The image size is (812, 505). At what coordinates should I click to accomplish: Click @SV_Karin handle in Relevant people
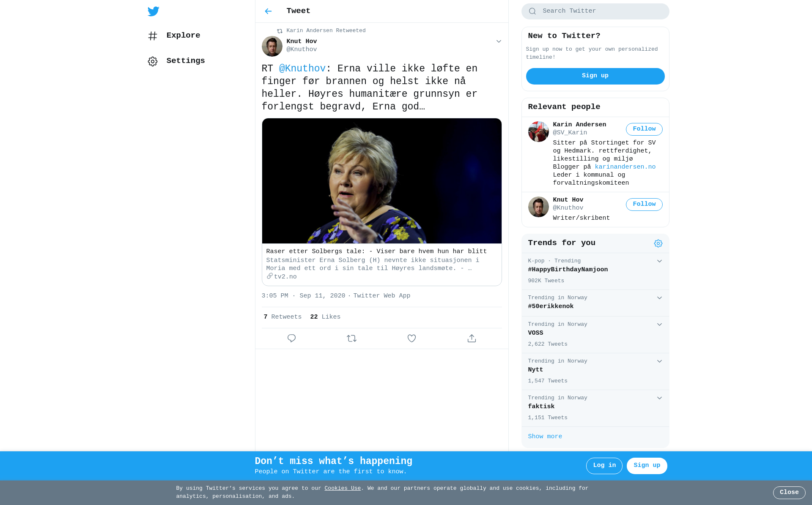pyautogui.click(x=570, y=133)
